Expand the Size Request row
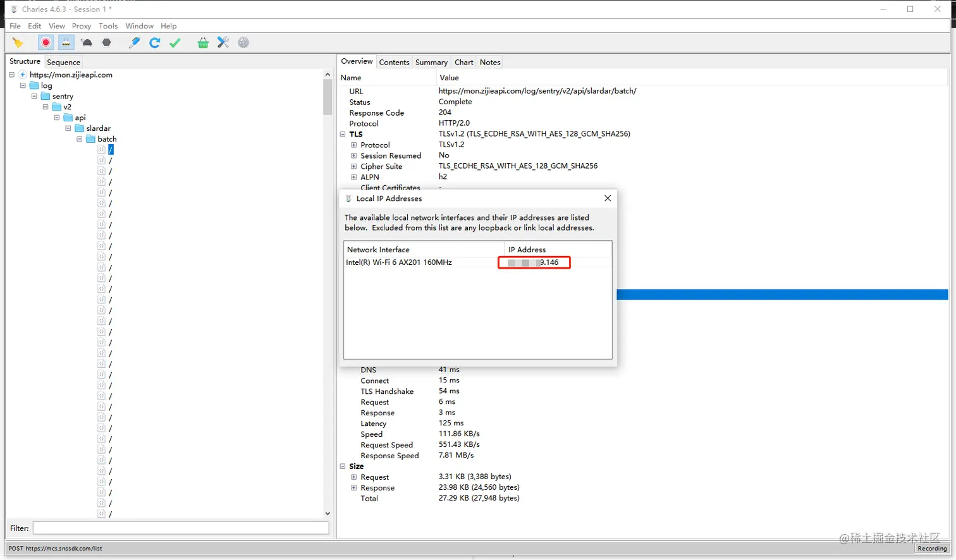The height and width of the screenshot is (560, 956). 354,477
